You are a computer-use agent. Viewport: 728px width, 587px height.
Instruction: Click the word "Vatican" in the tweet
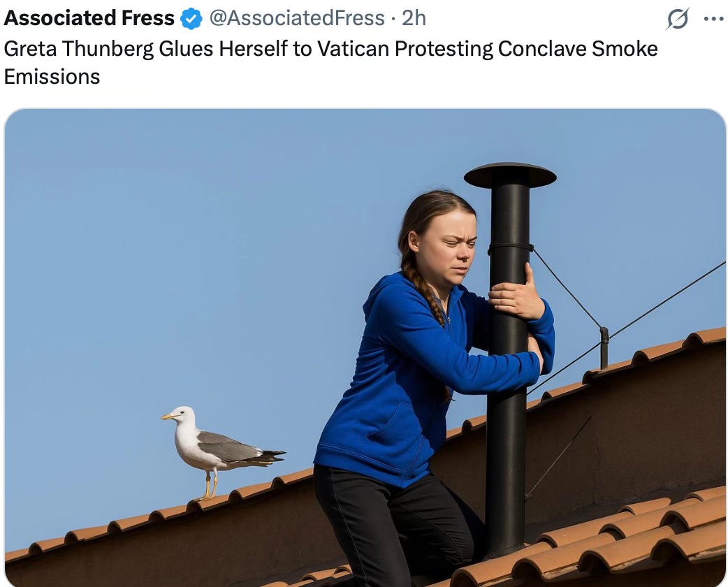click(x=353, y=49)
